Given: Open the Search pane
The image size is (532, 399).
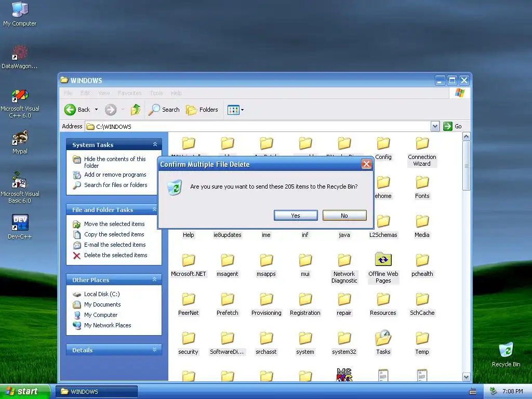Looking at the screenshot, I should pyautogui.click(x=164, y=110).
